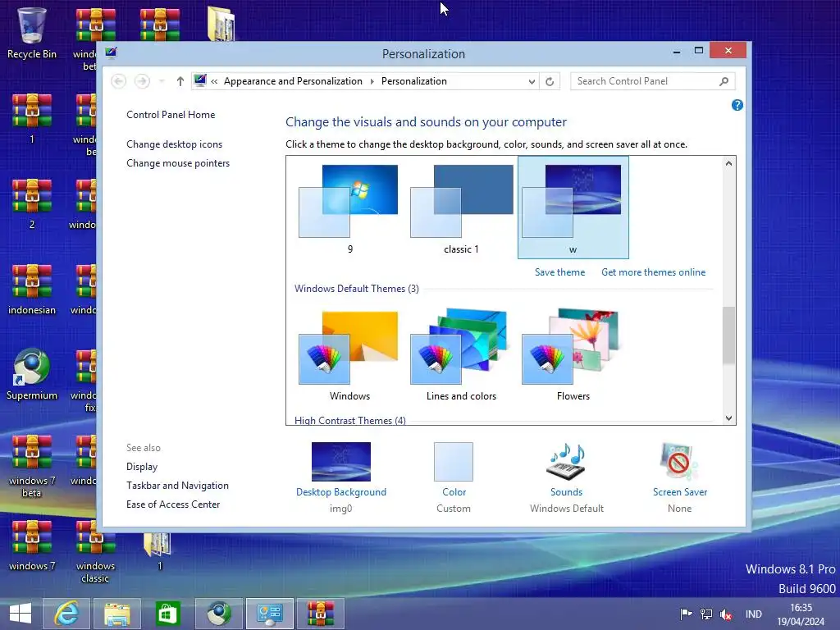Click the Windows Default Themes (3) heading
This screenshot has width=840, height=630.
[x=357, y=288]
